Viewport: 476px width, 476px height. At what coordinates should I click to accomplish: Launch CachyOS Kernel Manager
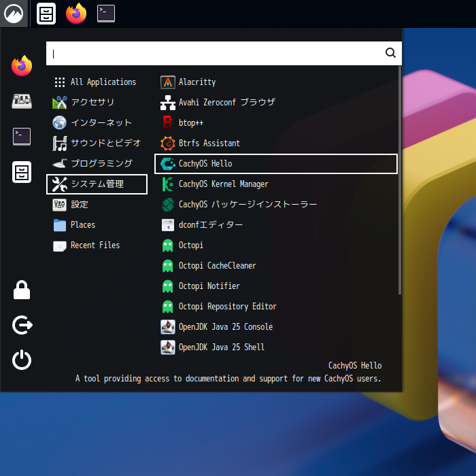click(276, 184)
